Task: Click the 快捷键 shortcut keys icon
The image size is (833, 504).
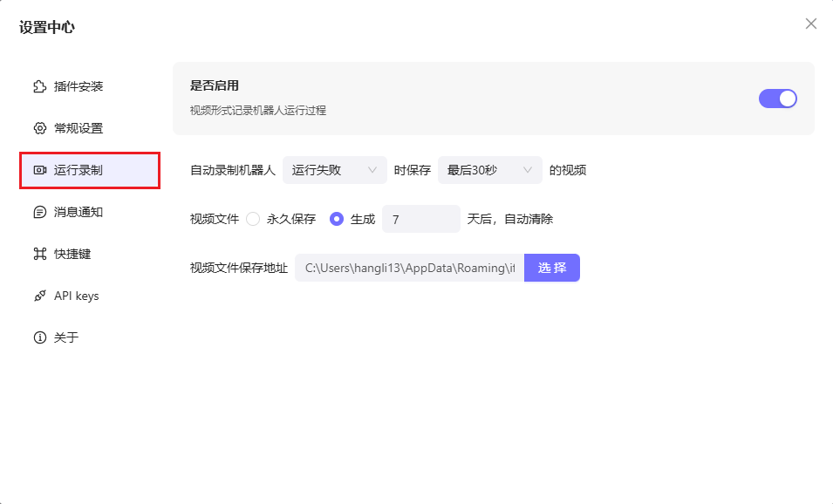Action: tap(39, 254)
